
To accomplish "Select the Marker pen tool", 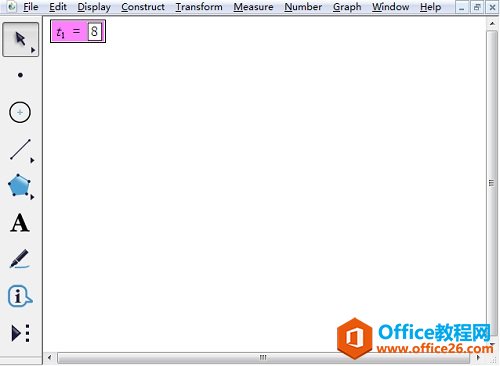I will pyautogui.click(x=19, y=259).
